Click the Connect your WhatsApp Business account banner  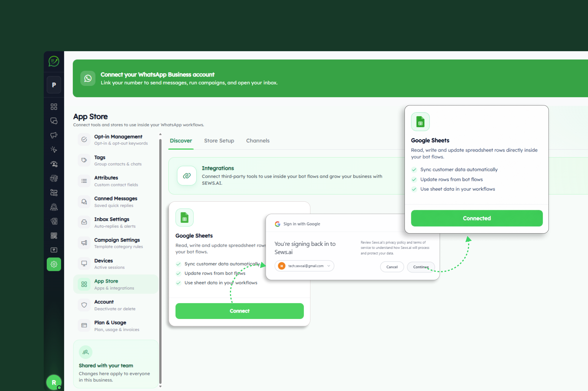(x=330, y=78)
